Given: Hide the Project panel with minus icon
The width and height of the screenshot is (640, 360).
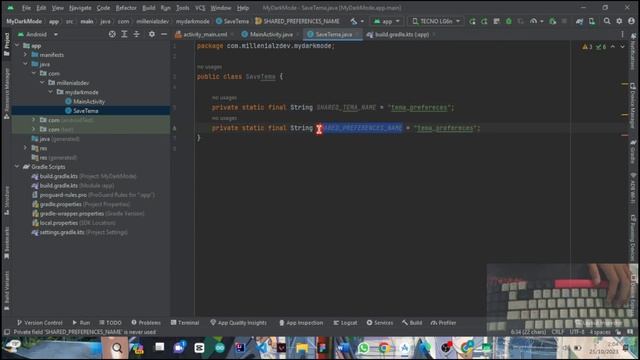Looking at the screenshot, I should pos(164,34).
